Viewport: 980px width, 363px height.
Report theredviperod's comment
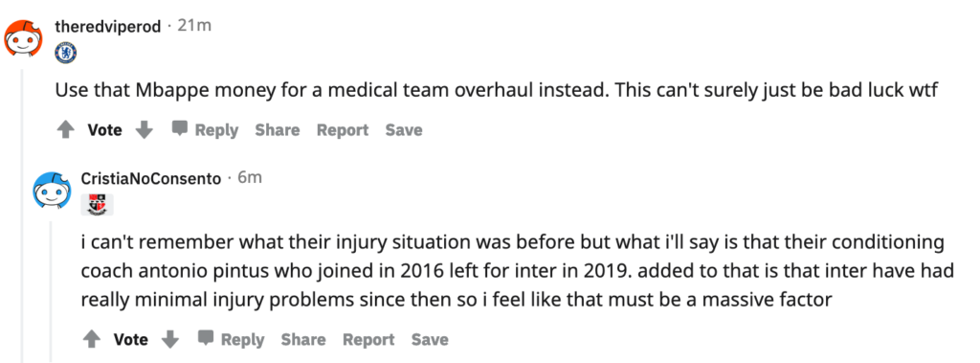(x=343, y=130)
